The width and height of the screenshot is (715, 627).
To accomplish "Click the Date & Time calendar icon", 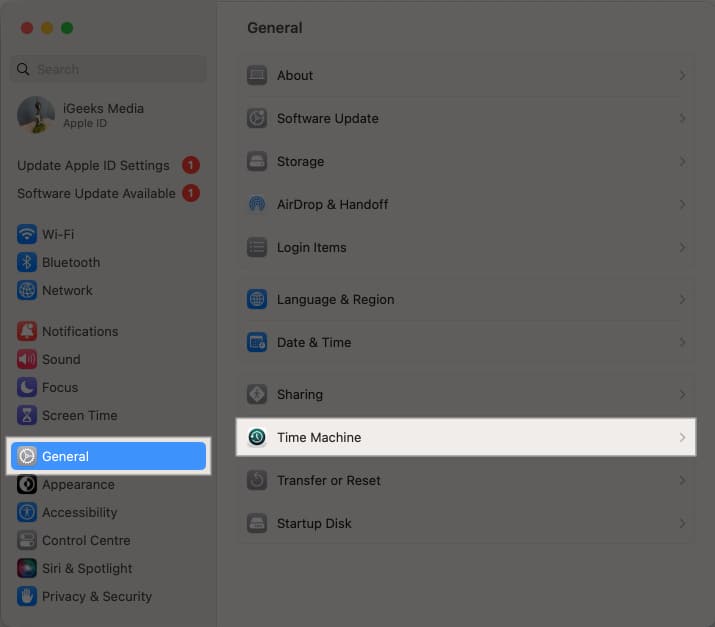I will click(257, 342).
